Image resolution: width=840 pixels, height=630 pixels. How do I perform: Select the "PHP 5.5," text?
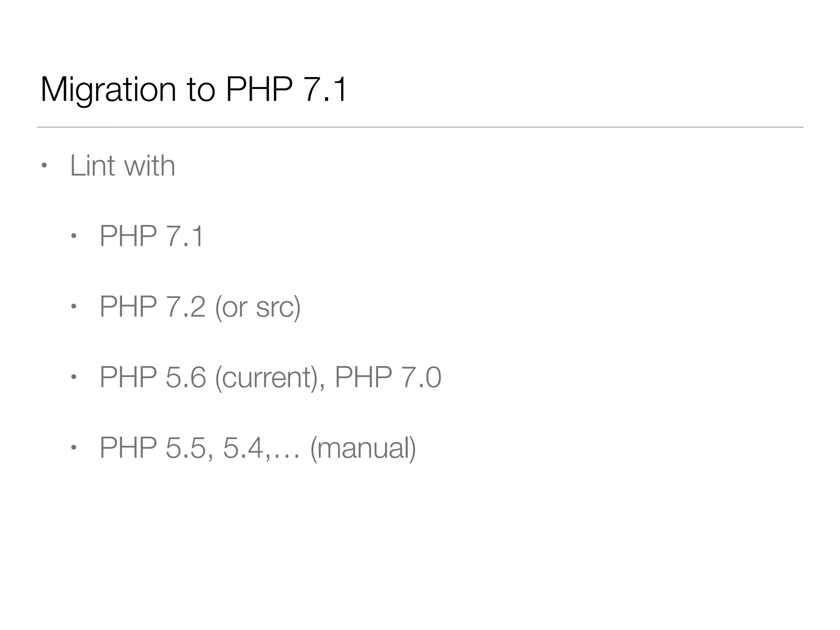pos(157,448)
